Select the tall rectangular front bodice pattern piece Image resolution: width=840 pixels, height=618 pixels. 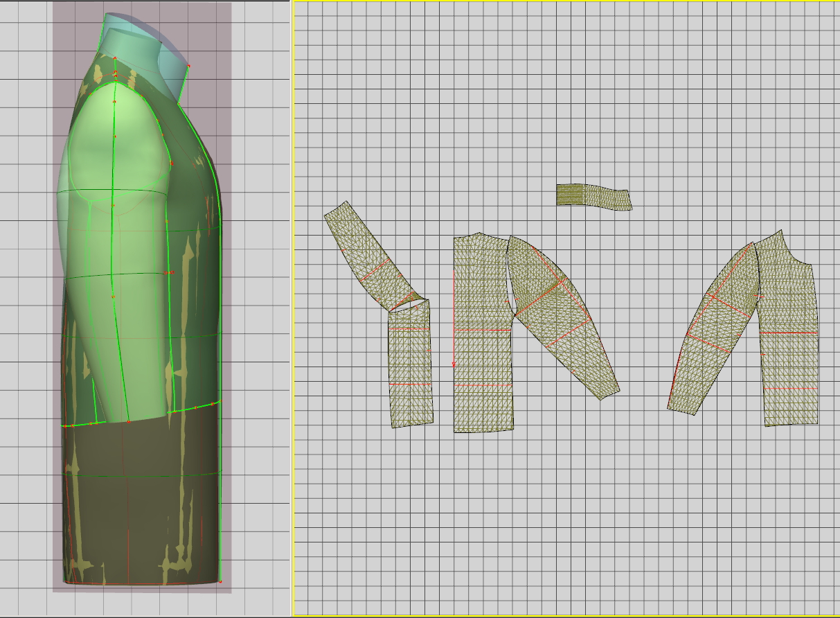483,333
